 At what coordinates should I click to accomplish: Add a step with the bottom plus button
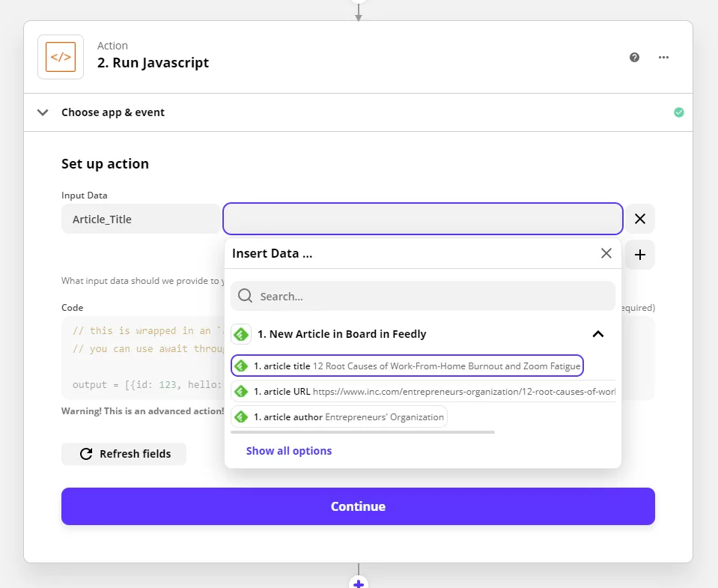tap(359, 584)
